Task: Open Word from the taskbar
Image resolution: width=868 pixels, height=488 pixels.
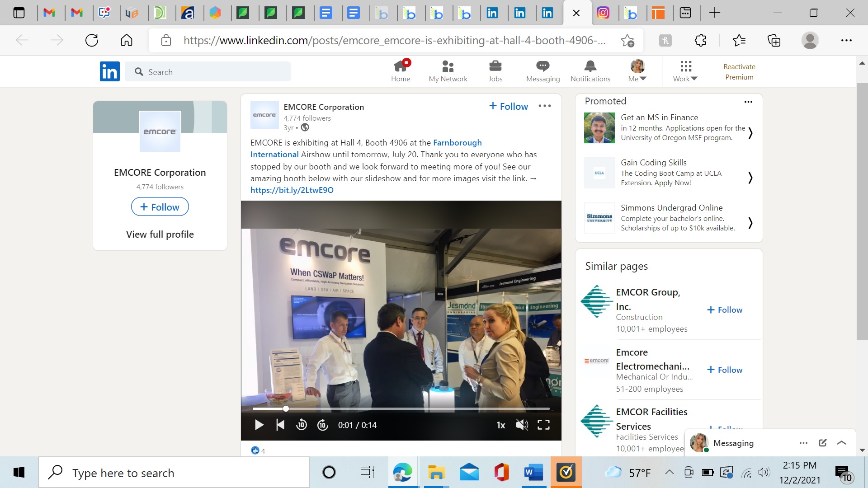Action: (x=533, y=473)
